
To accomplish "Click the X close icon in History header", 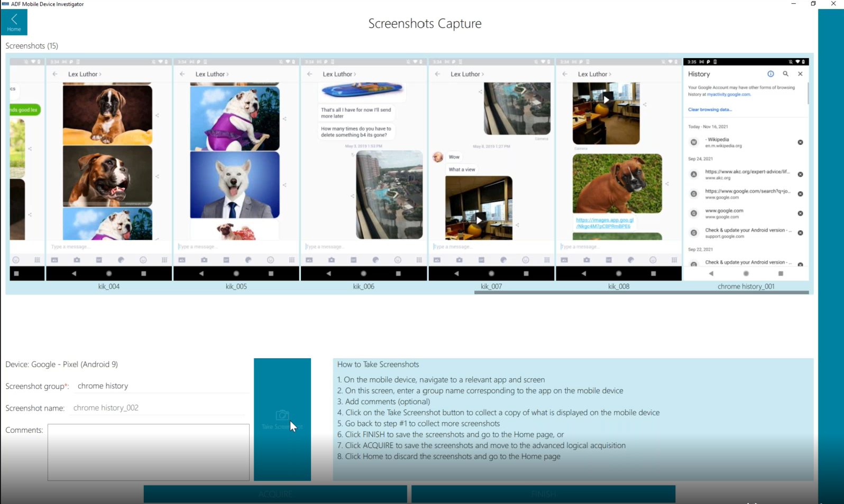I will [x=800, y=74].
